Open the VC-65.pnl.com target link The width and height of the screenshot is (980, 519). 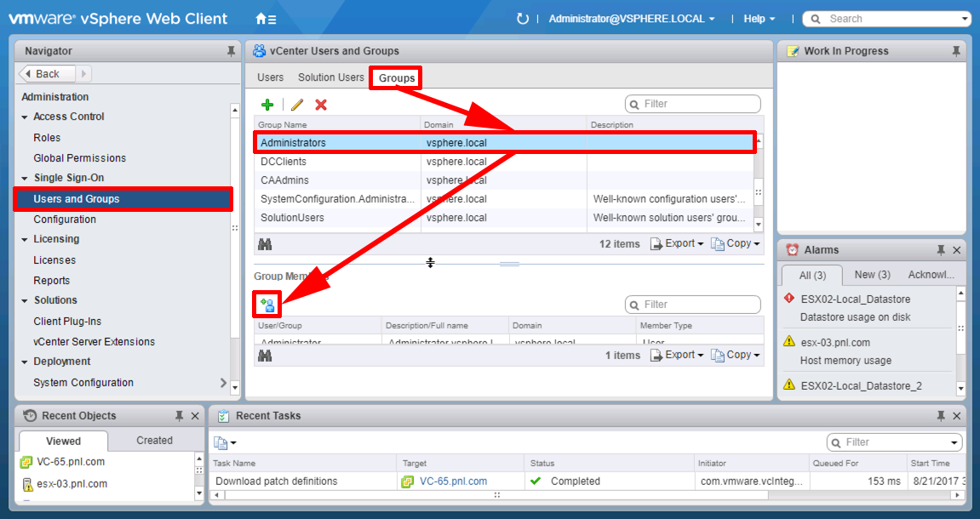point(453,482)
